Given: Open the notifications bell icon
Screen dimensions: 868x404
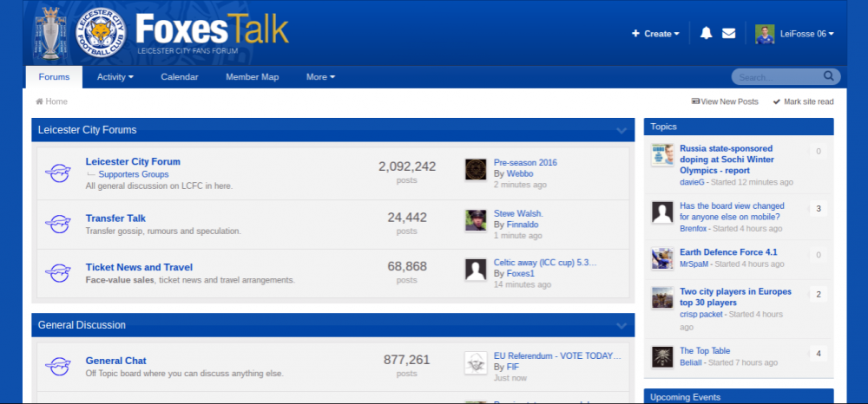Looking at the screenshot, I should click(706, 33).
